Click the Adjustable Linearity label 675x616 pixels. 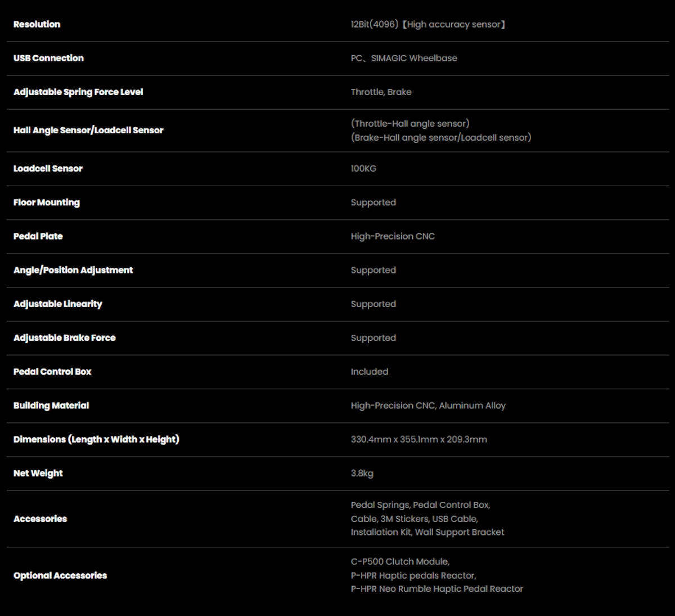58,304
